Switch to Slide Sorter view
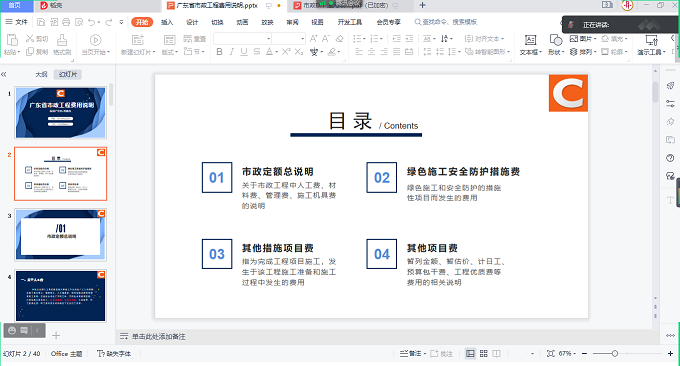The image size is (680, 366). [x=484, y=353]
